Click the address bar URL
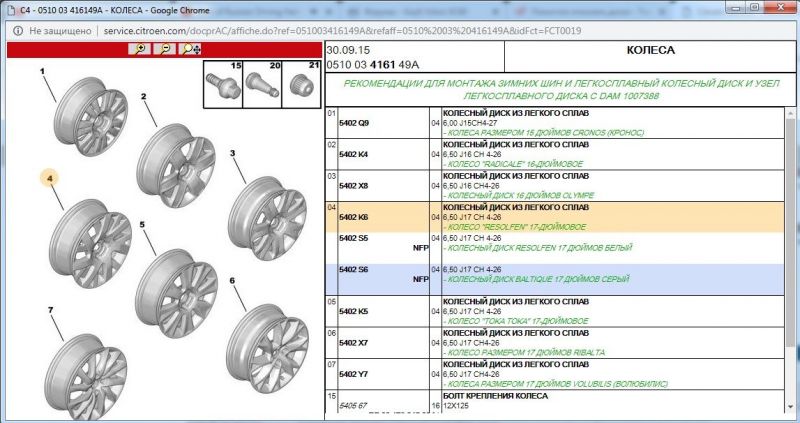The width and height of the screenshot is (800, 423). pos(340,30)
